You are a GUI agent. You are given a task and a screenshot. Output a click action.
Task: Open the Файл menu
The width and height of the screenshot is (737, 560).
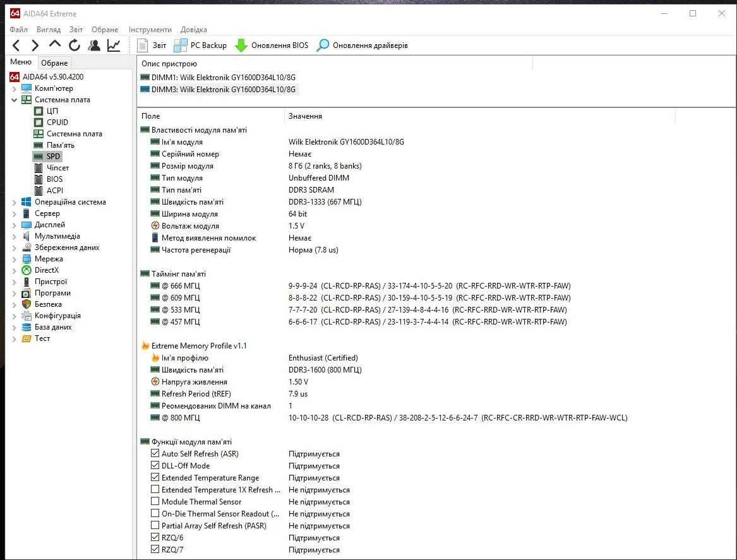(x=19, y=30)
